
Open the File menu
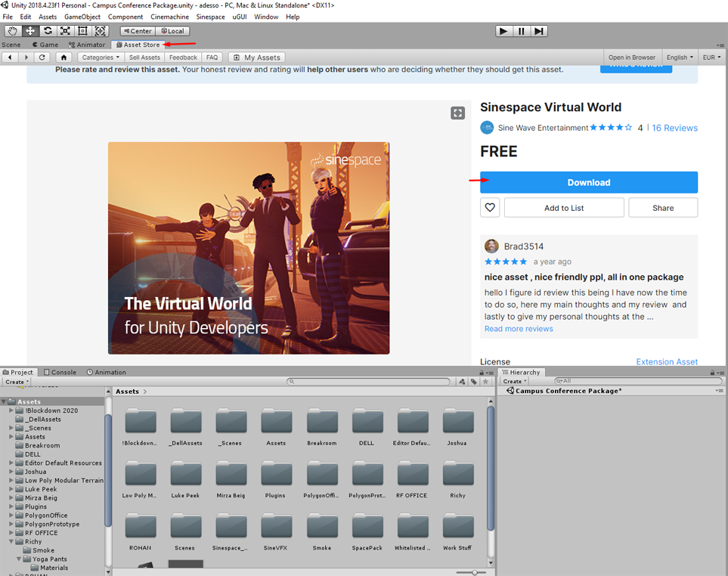(8, 17)
